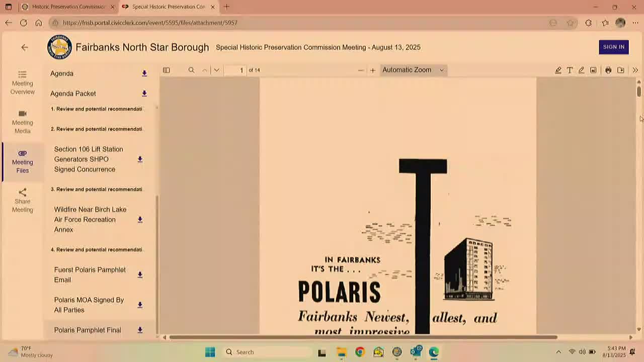This screenshot has height=362, width=644.
Task: Refresh the current page
Action: point(24,23)
